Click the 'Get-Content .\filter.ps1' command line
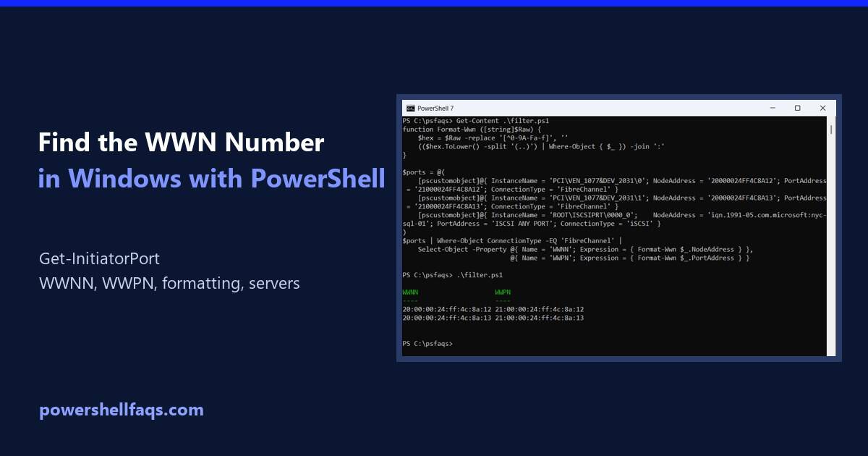Screen dimensions: 868x456 coord(477,120)
